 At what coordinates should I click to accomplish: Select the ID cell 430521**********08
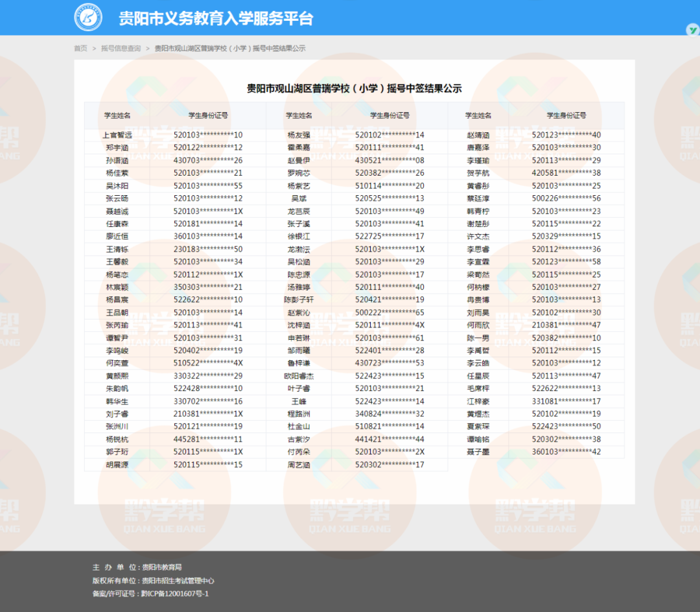click(390, 160)
